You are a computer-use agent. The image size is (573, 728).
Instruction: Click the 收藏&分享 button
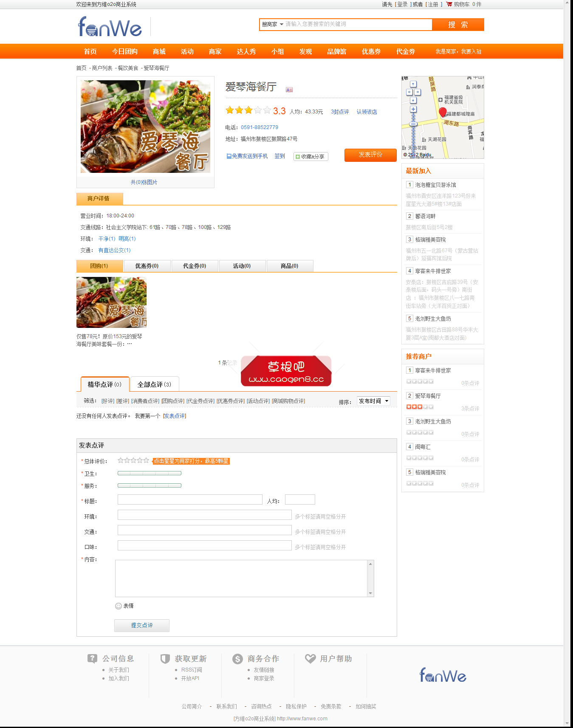click(x=310, y=157)
